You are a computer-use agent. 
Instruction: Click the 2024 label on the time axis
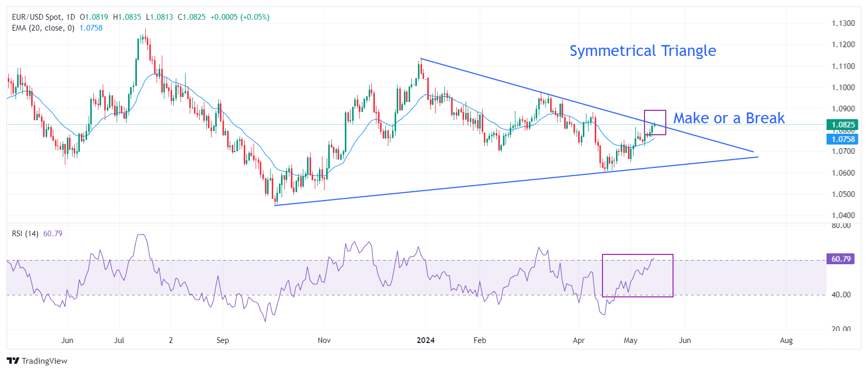coord(426,340)
